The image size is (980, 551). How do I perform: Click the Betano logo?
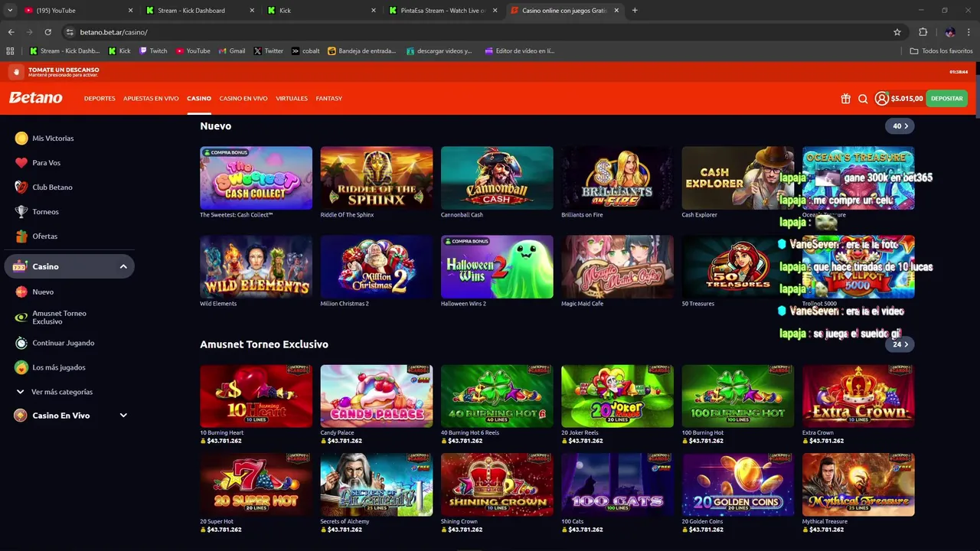pos(36,98)
